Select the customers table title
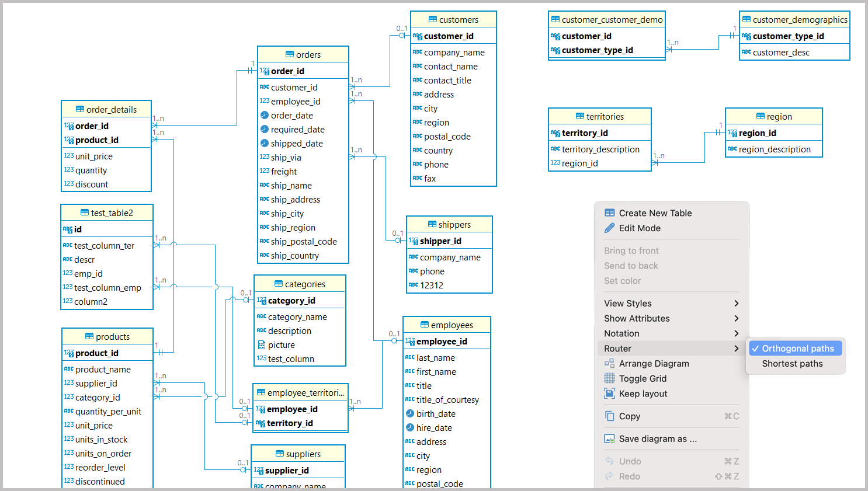 (459, 20)
